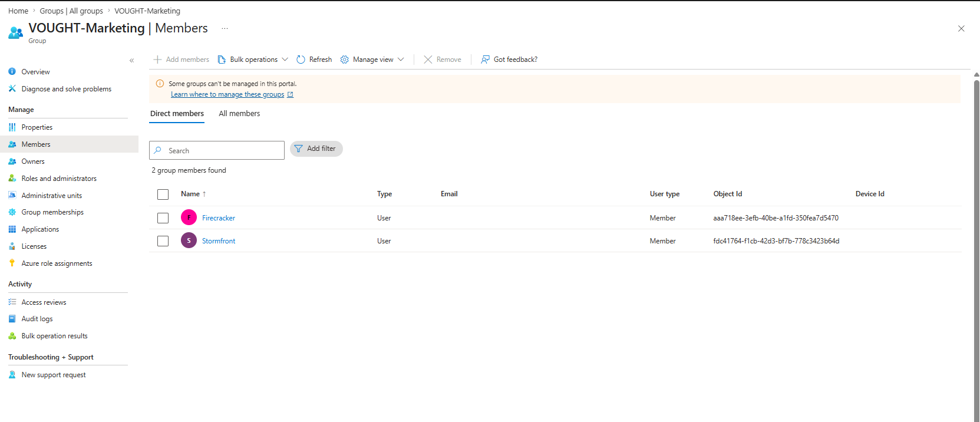This screenshot has height=422, width=980.
Task: Click the Remove button in the toolbar
Action: [x=443, y=60]
